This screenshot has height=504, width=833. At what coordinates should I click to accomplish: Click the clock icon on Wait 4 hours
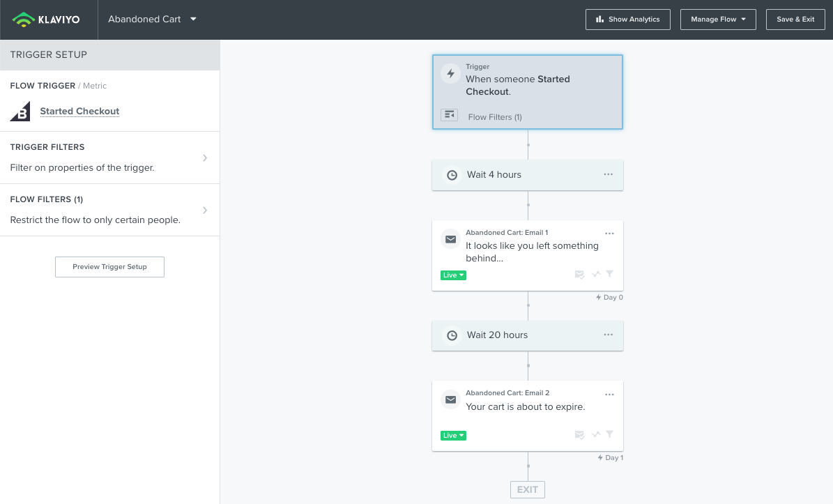click(452, 175)
